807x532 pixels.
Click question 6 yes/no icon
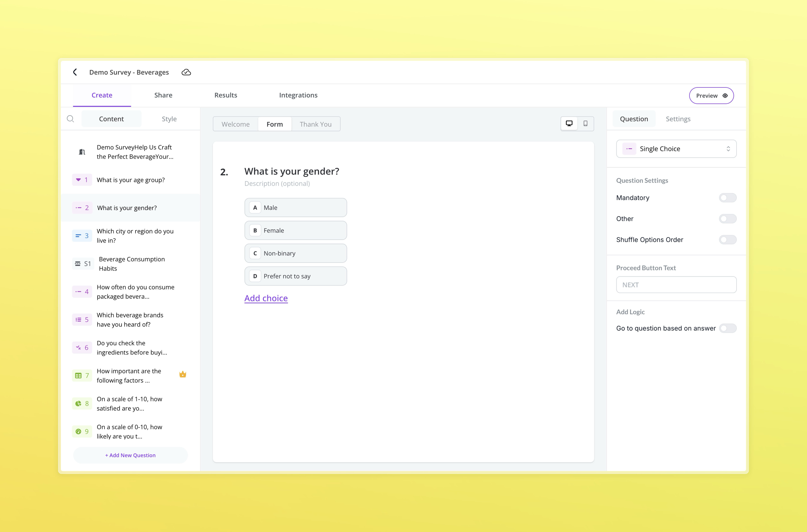[x=78, y=347]
